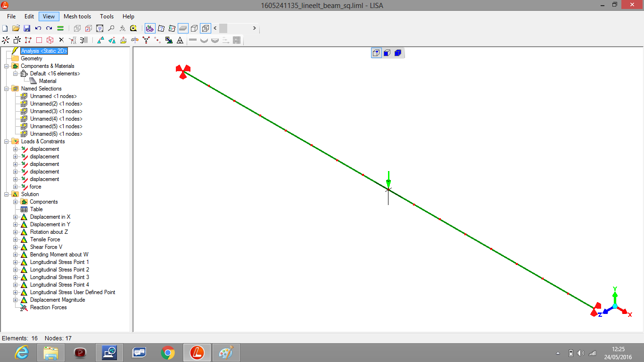The width and height of the screenshot is (644, 362).
Task: Click the undo arrow icon
Action: point(38,28)
